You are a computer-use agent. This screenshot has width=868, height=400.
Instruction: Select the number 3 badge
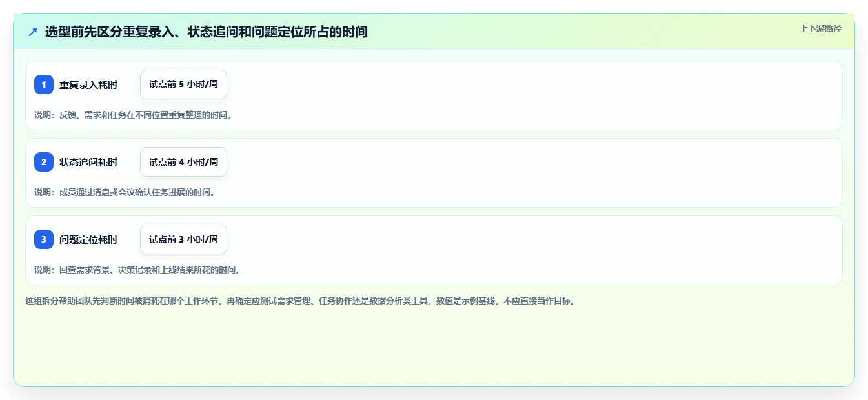44,239
